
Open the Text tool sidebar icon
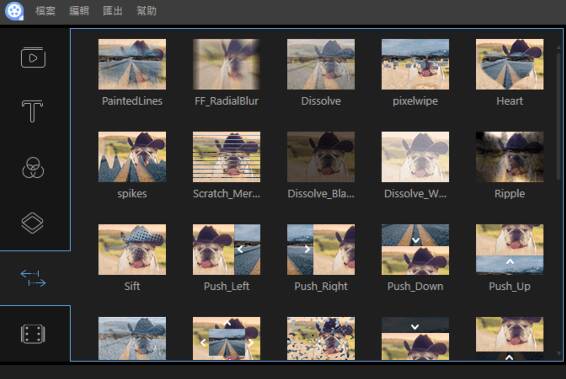[32, 111]
